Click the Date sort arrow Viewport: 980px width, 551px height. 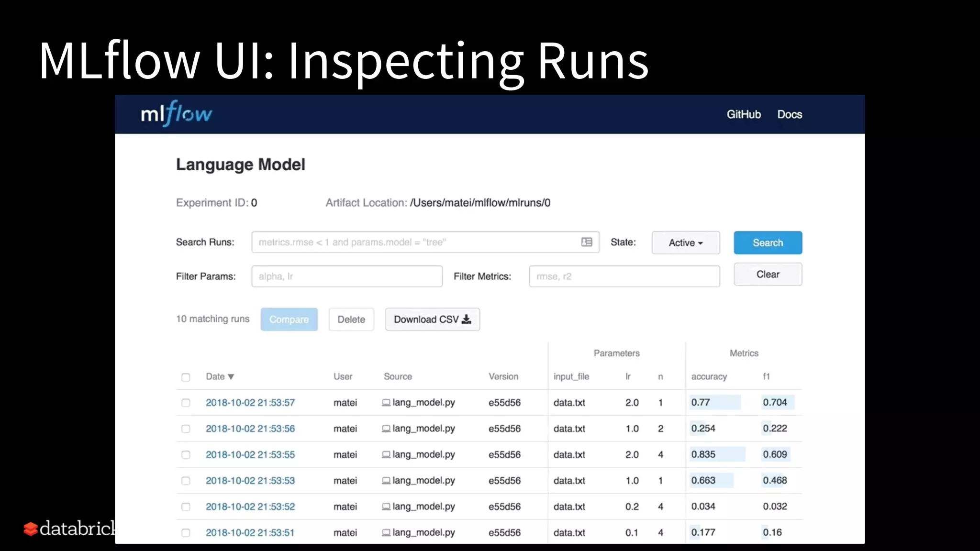tap(231, 377)
